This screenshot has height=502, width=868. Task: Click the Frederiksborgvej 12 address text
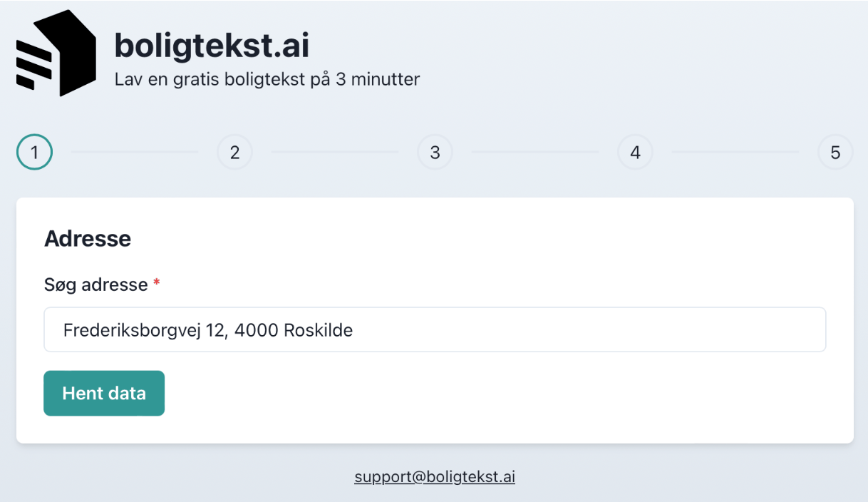click(x=207, y=330)
